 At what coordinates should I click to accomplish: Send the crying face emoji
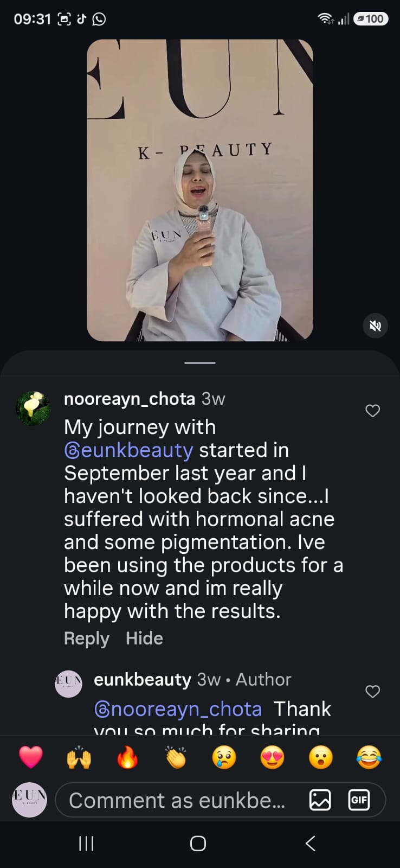pos(224,757)
